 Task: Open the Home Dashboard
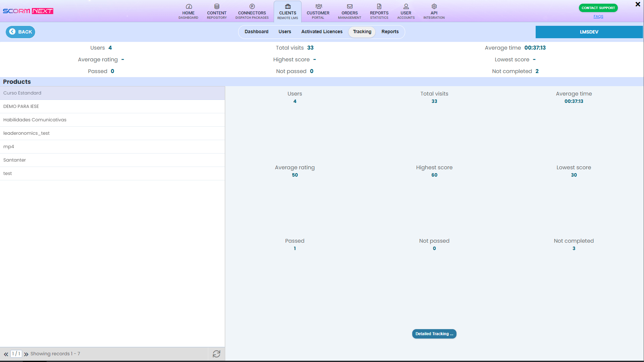(x=188, y=11)
